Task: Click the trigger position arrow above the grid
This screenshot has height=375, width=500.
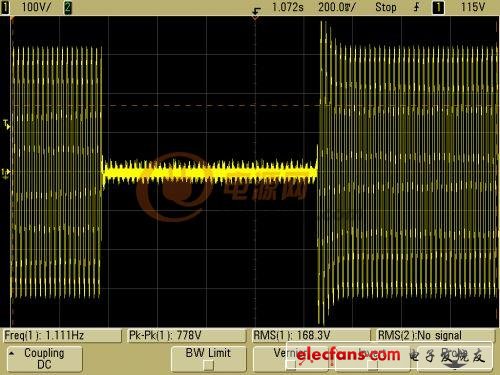Action: coord(256,14)
